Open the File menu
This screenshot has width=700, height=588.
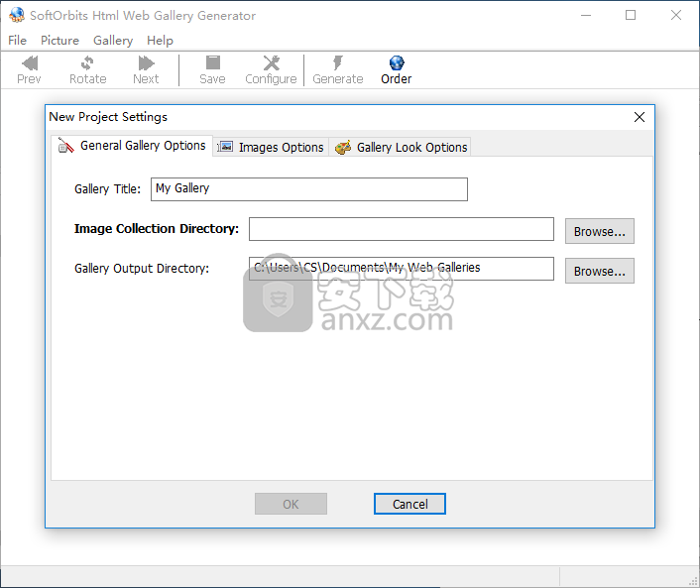click(x=18, y=41)
